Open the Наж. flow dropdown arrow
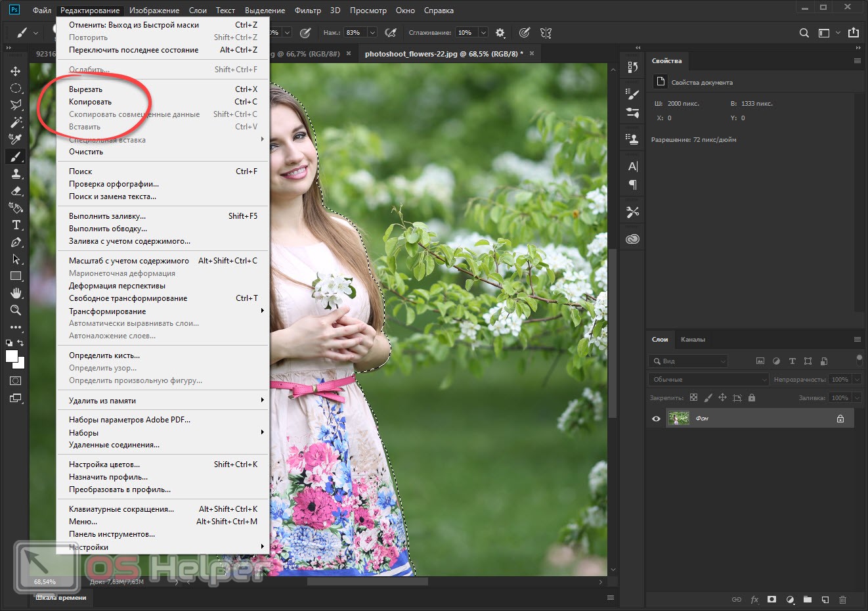This screenshot has height=611, width=868. [x=372, y=32]
